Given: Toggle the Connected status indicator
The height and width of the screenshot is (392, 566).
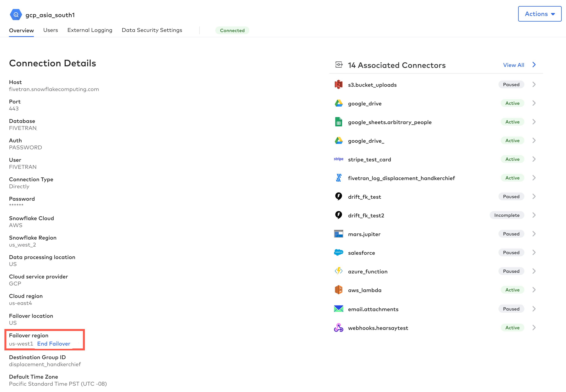Looking at the screenshot, I should (x=232, y=30).
